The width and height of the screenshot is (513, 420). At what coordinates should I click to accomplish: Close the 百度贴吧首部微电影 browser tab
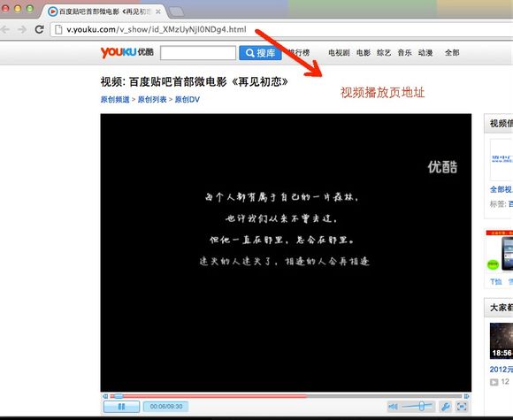pos(158,11)
